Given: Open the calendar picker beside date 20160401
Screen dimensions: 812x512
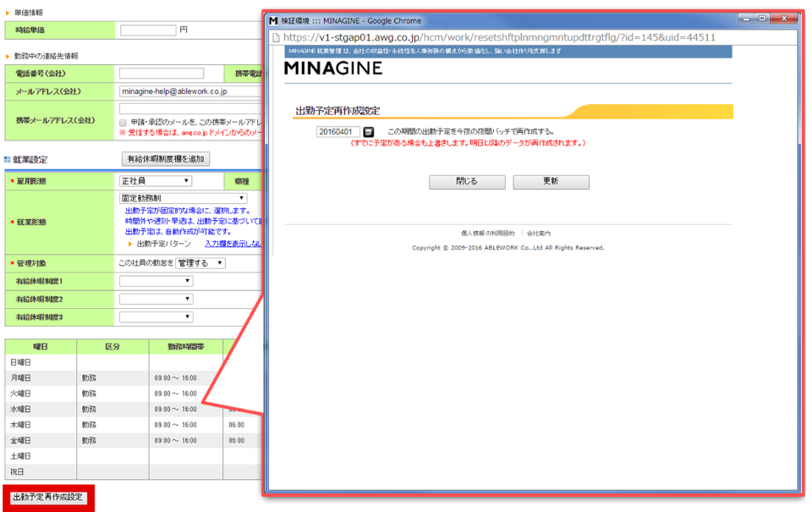Looking at the screenshot, I should point(368,132).
